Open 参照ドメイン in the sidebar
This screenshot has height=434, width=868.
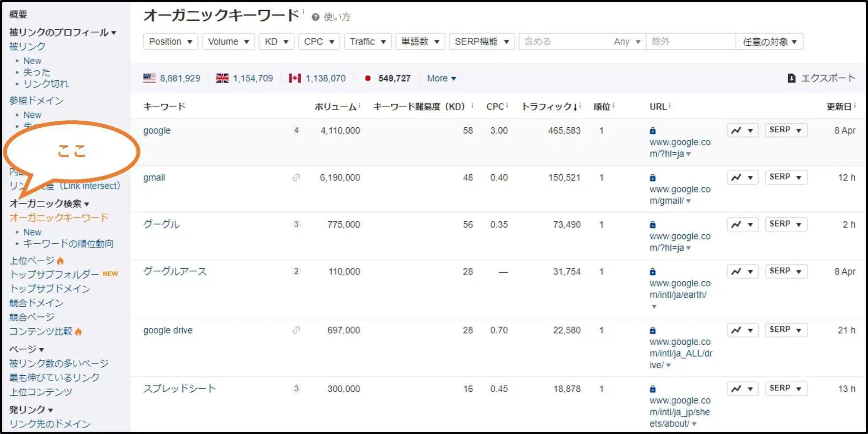click(x=36, y=101)
